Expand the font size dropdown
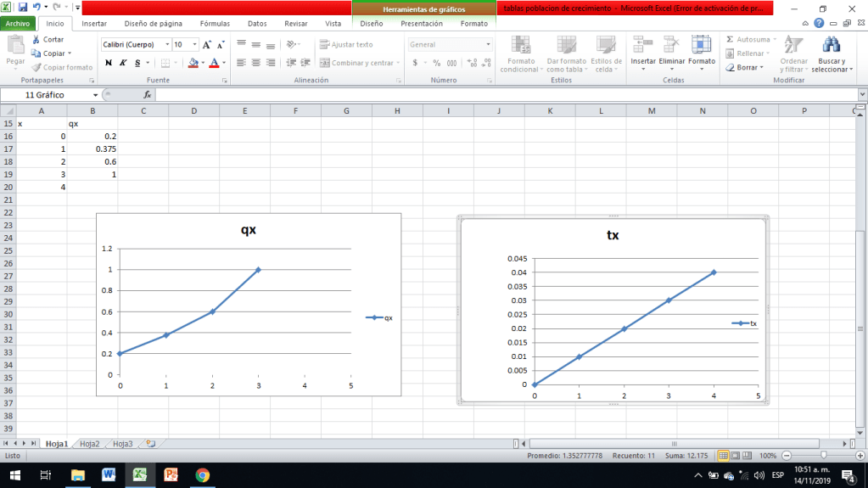 195,44
